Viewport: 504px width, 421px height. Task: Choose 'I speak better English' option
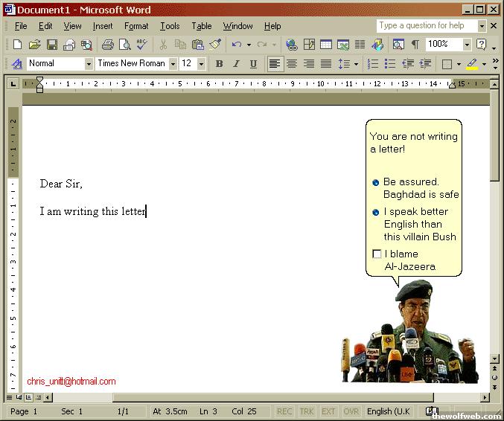(376, 212)
